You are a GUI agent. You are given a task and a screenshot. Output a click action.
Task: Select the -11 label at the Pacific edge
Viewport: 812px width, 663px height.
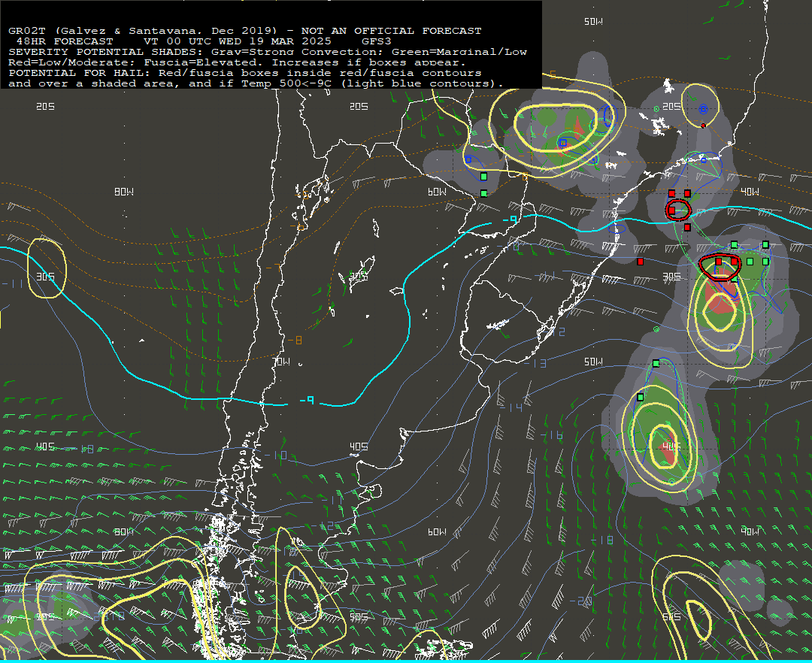[13, 283]
